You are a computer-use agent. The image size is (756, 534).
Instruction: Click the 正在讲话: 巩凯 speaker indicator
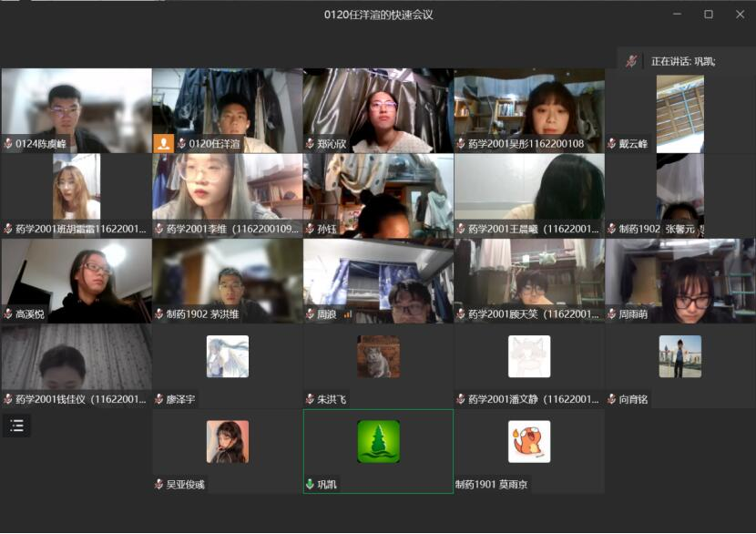[x=682, y=61]
